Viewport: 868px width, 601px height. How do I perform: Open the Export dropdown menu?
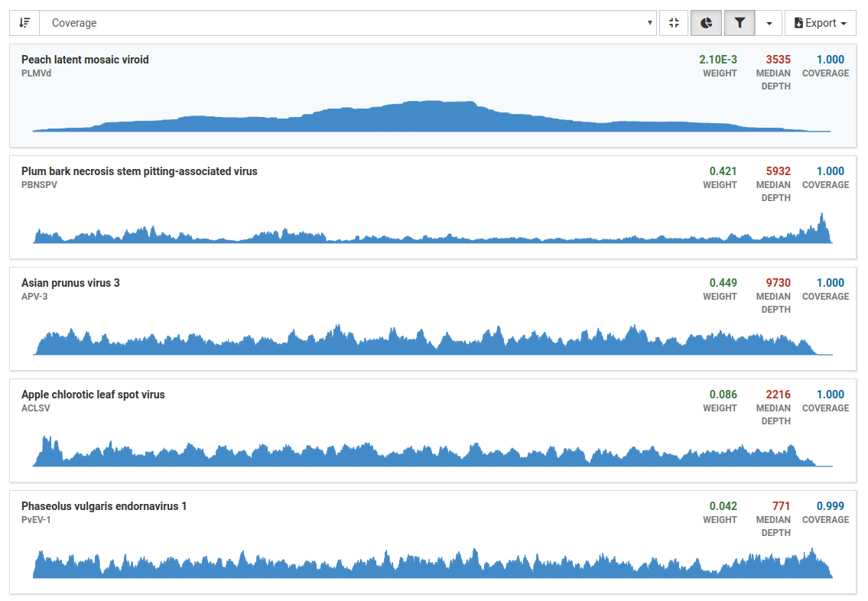(x=820, y=23)
